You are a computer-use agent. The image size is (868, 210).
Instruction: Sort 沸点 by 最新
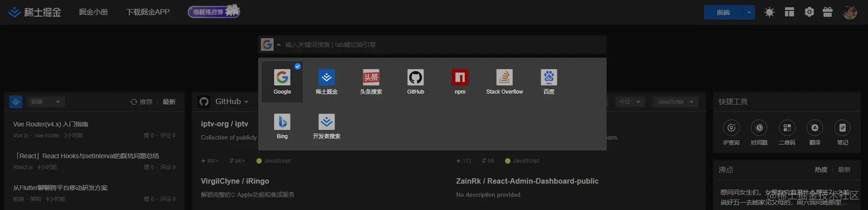point(844,170)
